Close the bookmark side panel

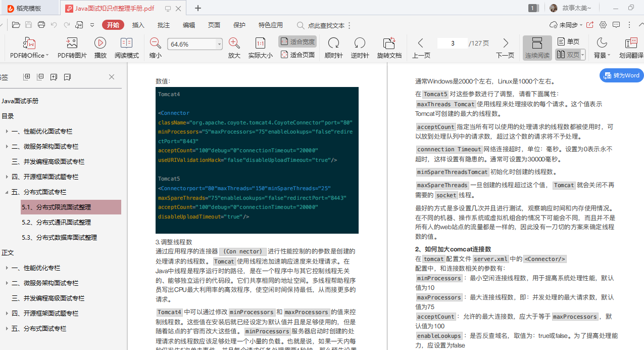pyautogui.click(x=112, y=77)
